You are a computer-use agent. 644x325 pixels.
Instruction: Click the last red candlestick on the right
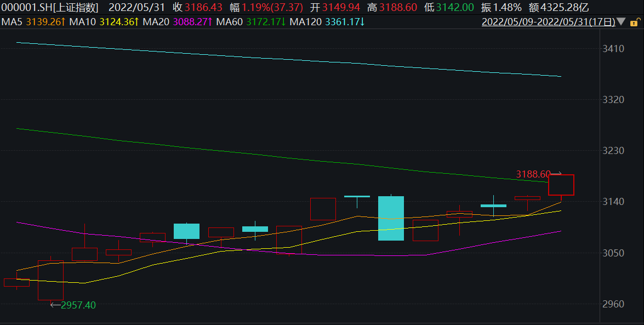[561, 185]
